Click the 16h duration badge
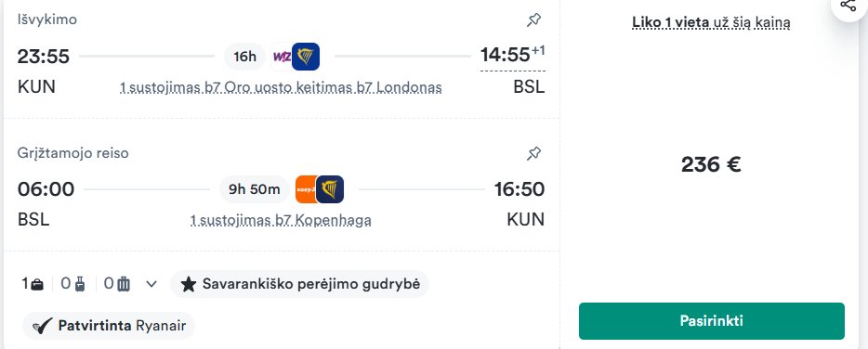Screen dimensions: 868x349 244,57
